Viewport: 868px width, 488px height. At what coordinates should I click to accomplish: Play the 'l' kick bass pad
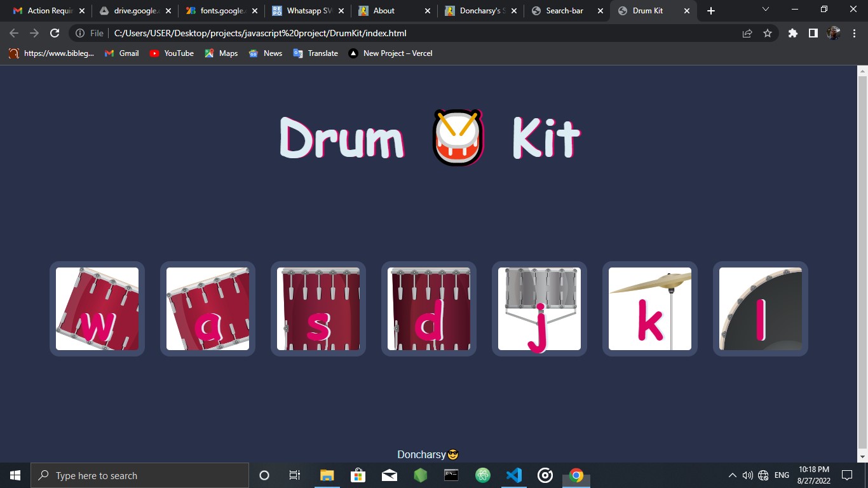click(761, 309)
